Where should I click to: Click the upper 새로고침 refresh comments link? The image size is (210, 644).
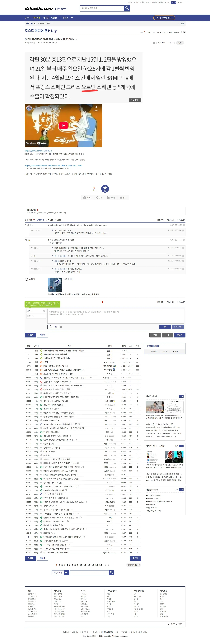pos(182,220)
